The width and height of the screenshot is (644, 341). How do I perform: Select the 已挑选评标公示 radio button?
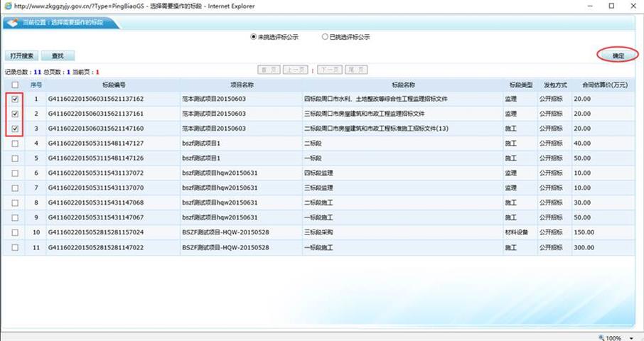tap(325, 37)
